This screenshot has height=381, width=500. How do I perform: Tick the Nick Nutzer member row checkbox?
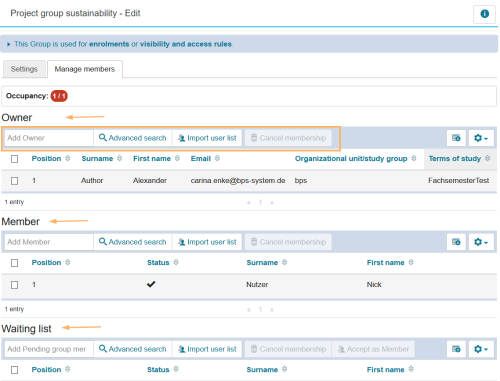(14, 285)
